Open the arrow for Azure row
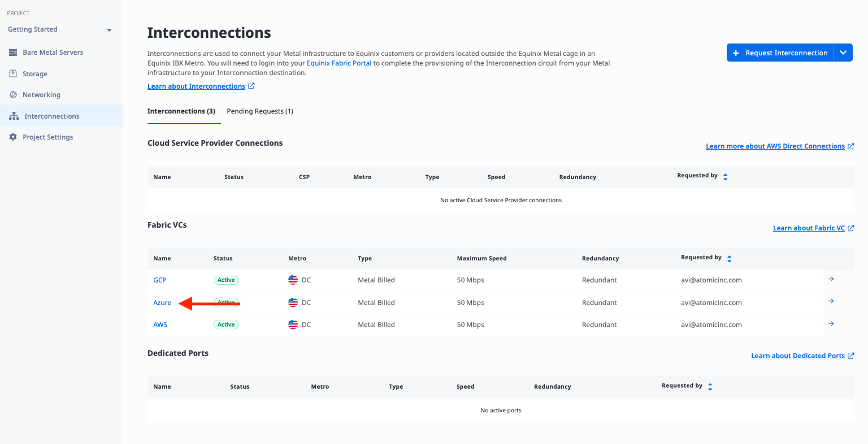 pos(831,301)
